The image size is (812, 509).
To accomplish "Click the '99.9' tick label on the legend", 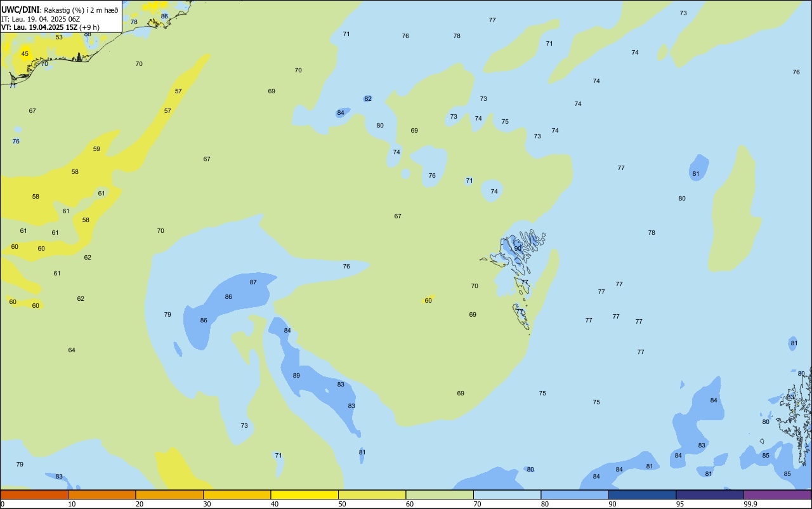I will pyautogui.click(x=750, y=504).
